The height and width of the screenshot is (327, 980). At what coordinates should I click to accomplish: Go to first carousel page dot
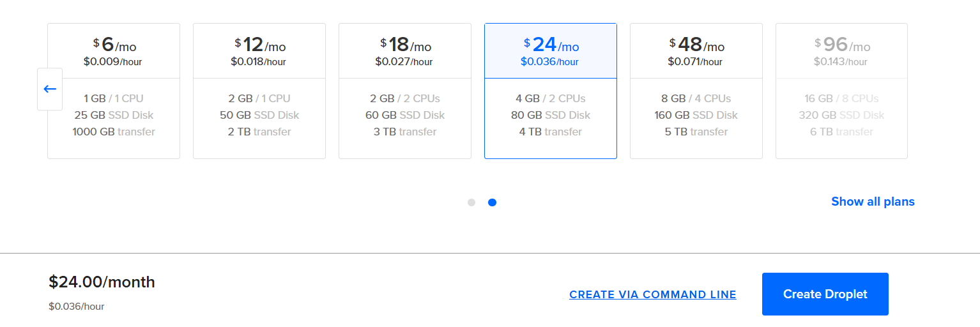click(x=471, y=202)
